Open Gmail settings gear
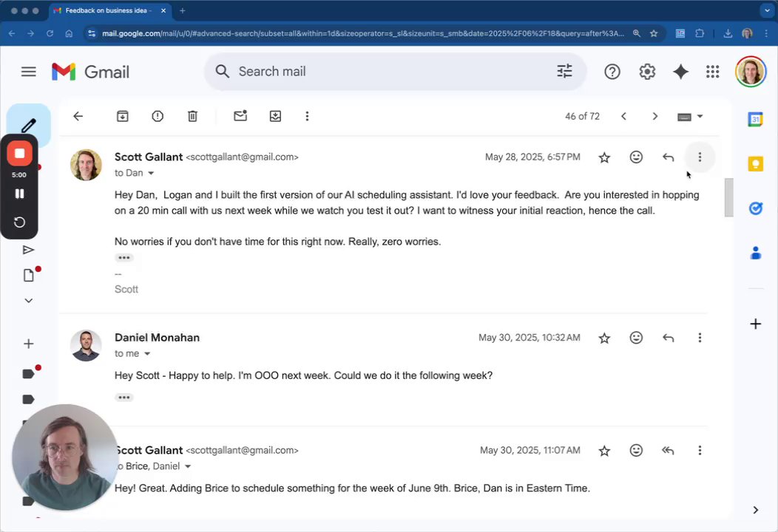The height and width of the screenshot is (532, 778). click(x=647, y=72)
